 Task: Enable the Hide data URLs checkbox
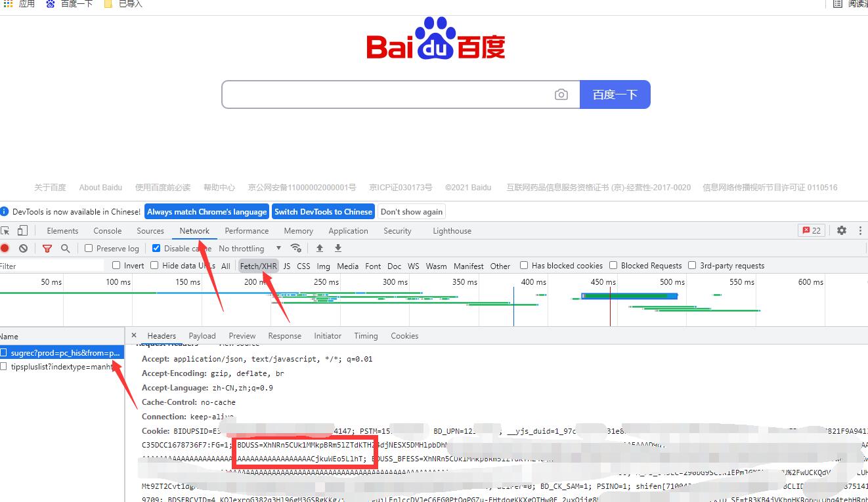pos(154,265)
